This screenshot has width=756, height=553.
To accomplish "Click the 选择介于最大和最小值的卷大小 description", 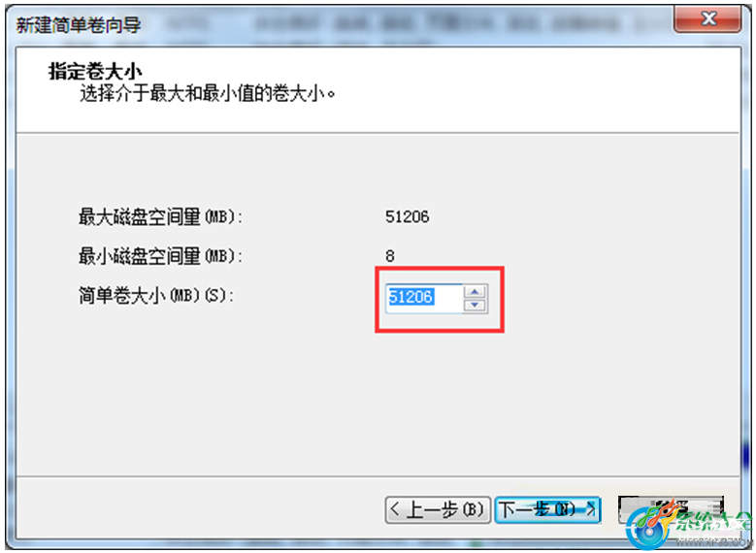I will pyautogui.click(x=208, y=93).
